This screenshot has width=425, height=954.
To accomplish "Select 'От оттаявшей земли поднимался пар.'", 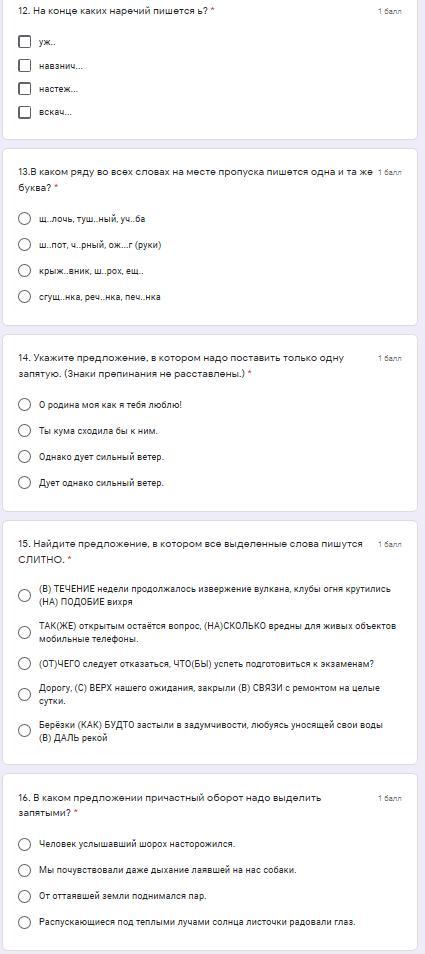I will click(x=24, y=896).
